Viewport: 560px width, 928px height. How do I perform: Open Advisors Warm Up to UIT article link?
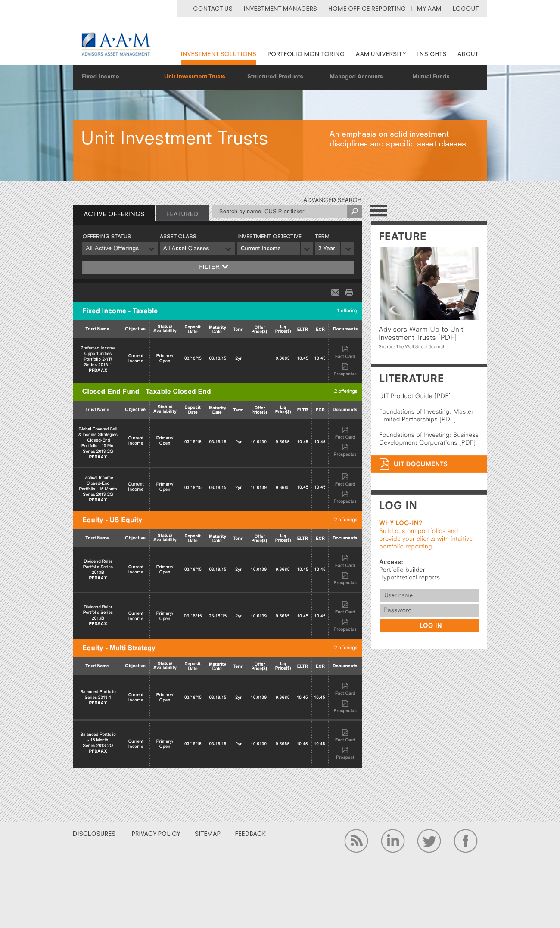[421, 333]
